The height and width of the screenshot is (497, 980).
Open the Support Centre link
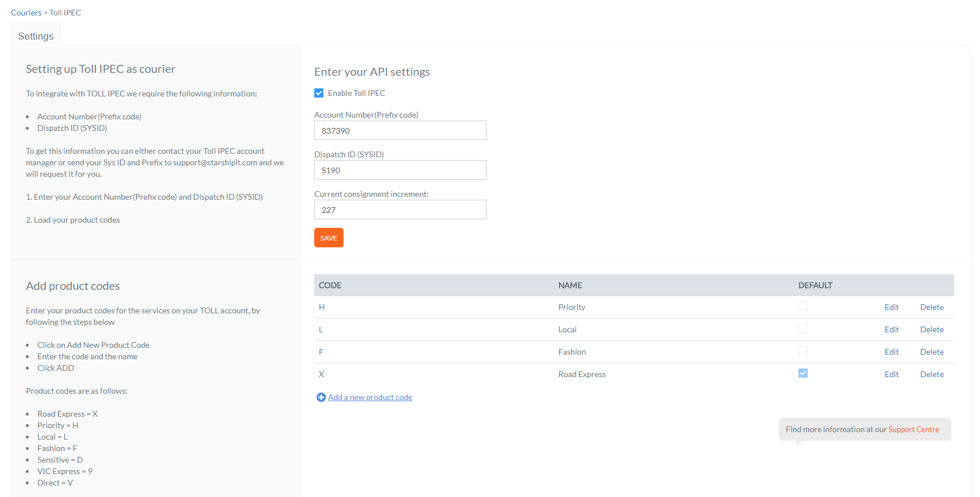pos(913,429)
